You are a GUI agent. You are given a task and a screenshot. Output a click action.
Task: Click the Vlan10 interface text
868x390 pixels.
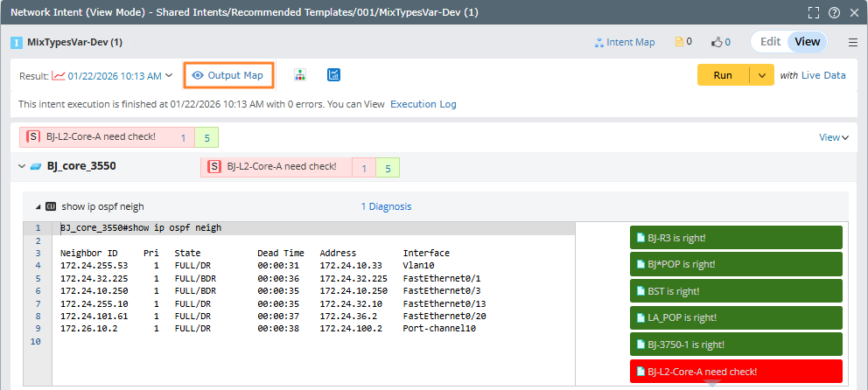pos(418,266)
